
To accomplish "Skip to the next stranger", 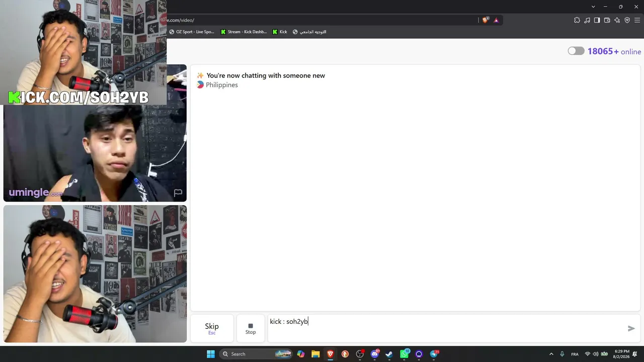I will coord(212,328).
